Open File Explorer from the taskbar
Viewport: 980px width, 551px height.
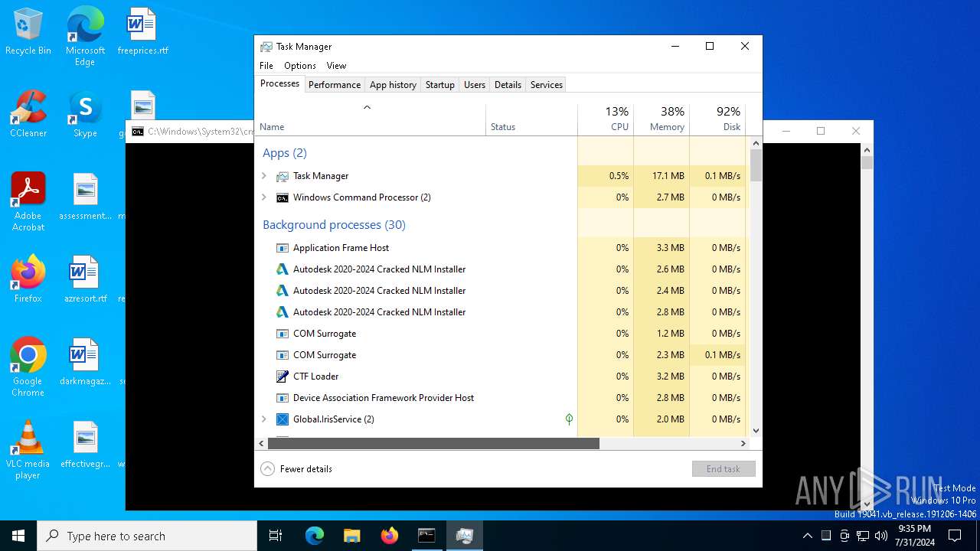tap(352, 536)
